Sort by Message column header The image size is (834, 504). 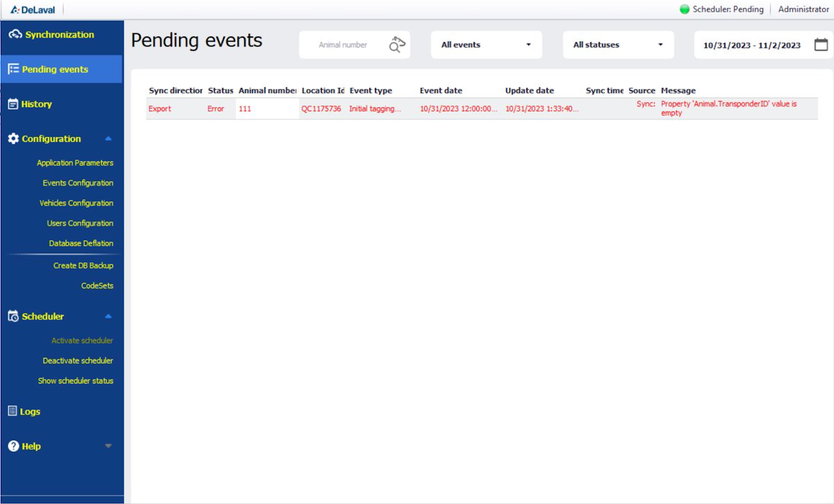click(x=678, y=91)
